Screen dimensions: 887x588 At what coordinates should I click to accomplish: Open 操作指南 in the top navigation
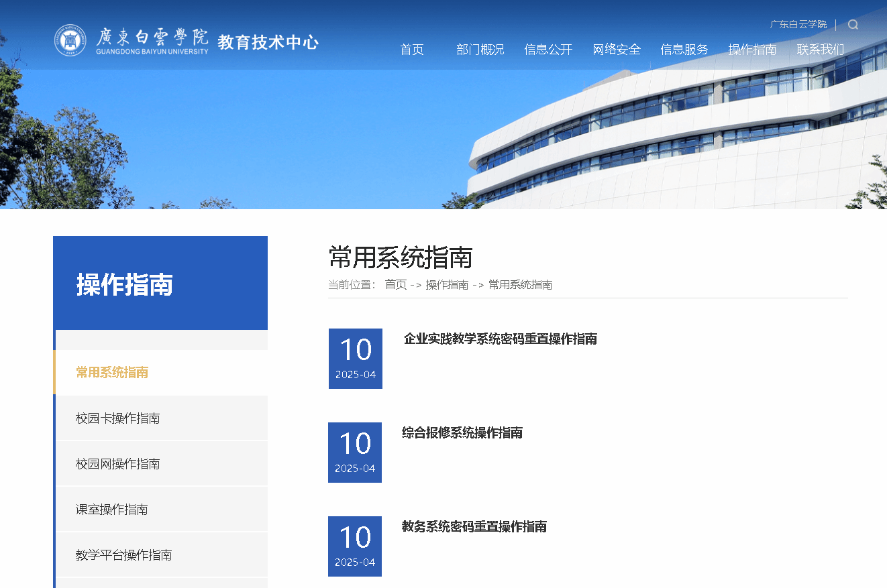click(x=752, y=50)
